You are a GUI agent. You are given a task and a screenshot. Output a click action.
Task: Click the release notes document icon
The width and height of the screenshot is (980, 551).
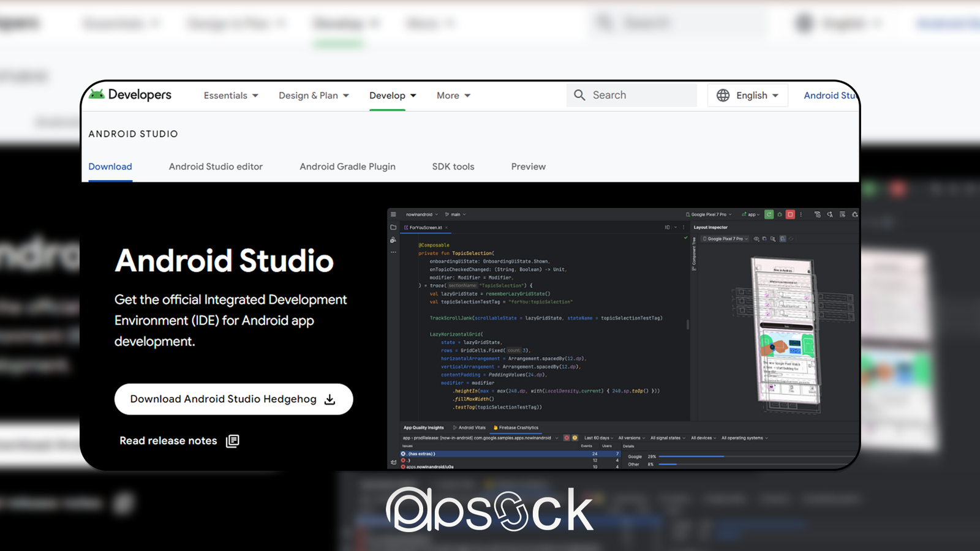(233, 441)
